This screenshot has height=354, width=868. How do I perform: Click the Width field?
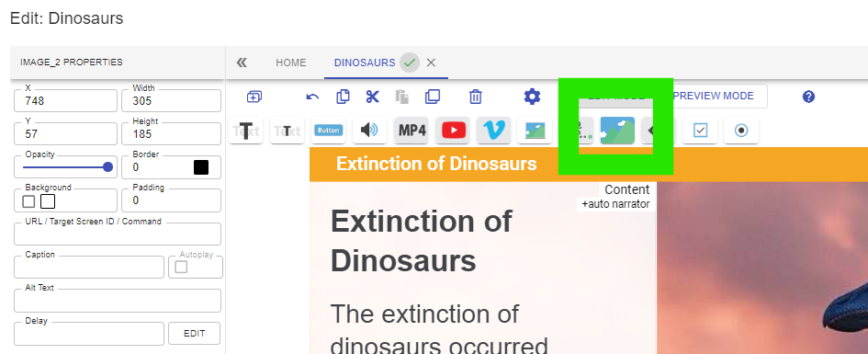(x=171, y=100)
